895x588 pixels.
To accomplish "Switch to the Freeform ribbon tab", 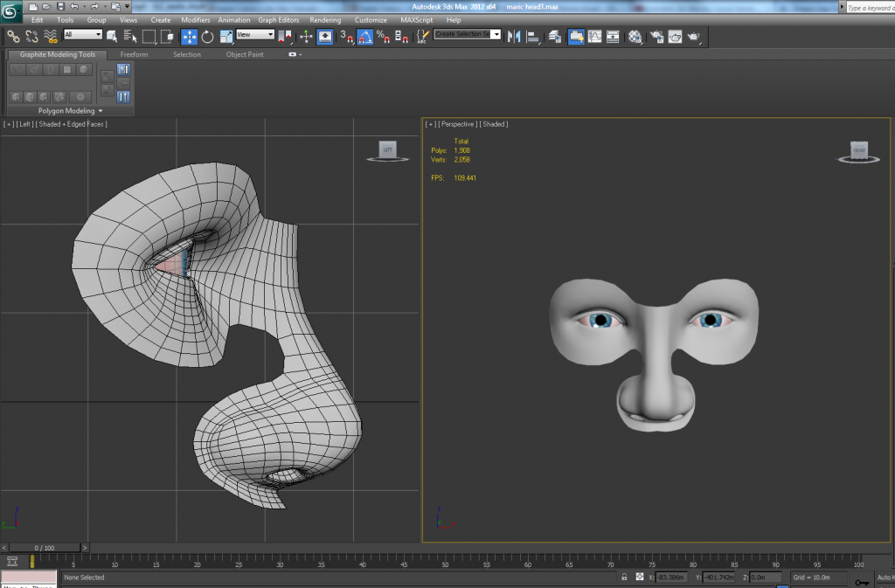I will click(x=134, y=54).
